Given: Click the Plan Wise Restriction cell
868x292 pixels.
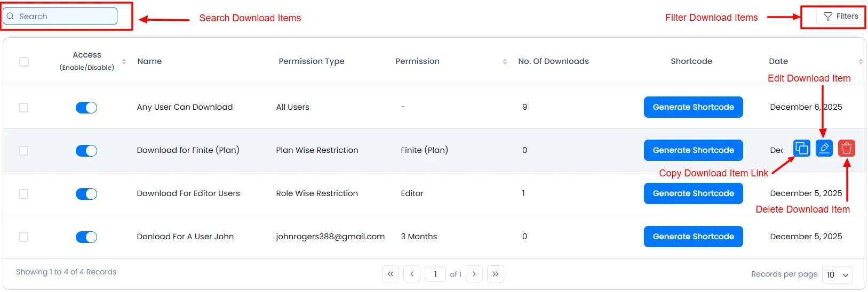Looking at the screenshot, I should [x=317, y=150].
